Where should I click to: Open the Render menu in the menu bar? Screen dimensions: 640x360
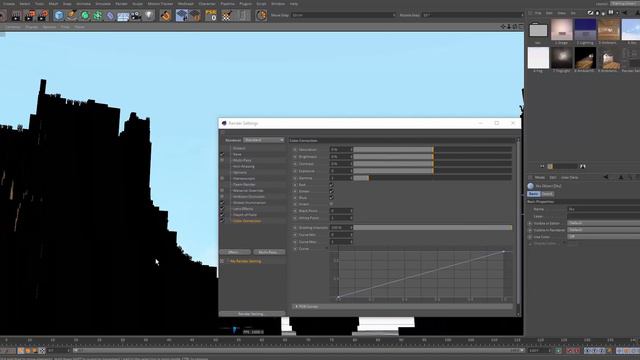(121, 4)
